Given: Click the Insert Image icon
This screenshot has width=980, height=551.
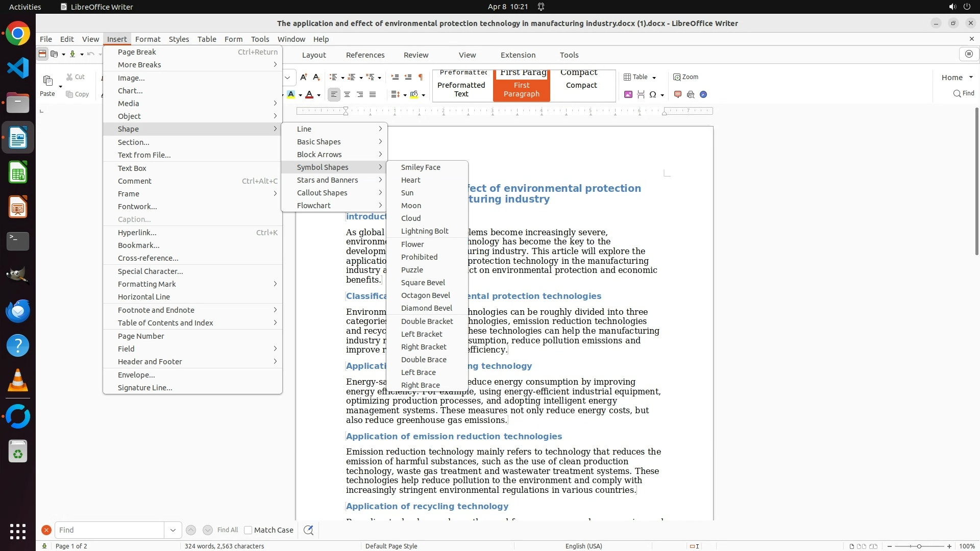Looking at the screenshot, I should 628,94.
